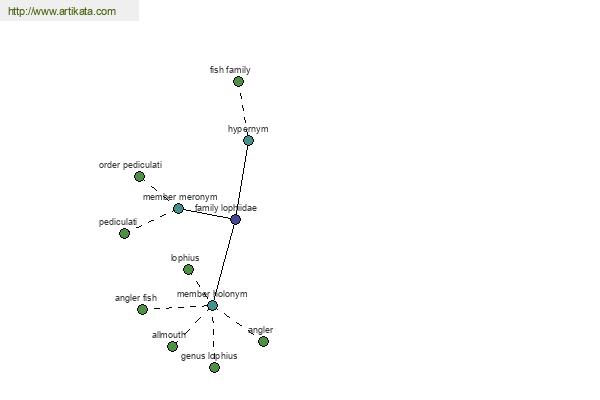The width and height of the screenshot is (600, 400).
Task: Click the pediculati green node circle
Action: tap(124, 234)
